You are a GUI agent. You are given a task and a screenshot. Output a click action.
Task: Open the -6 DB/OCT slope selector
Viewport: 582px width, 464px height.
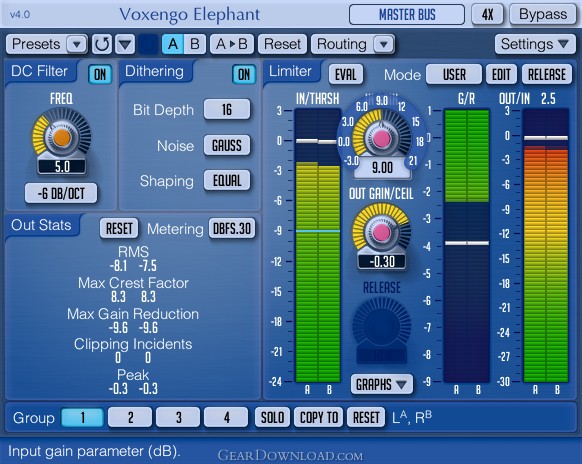[61, 193]
